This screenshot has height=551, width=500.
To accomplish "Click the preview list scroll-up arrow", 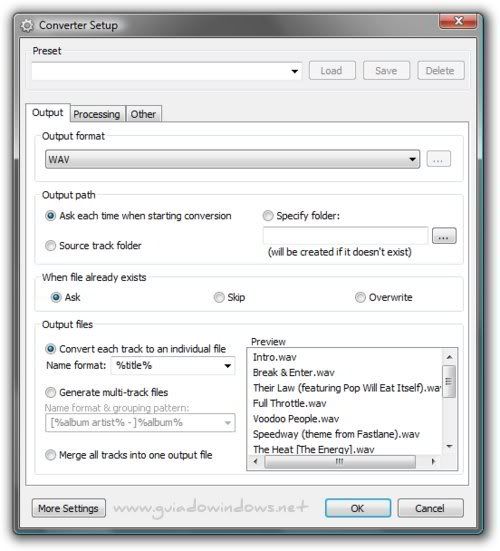I will click(449, 357).
